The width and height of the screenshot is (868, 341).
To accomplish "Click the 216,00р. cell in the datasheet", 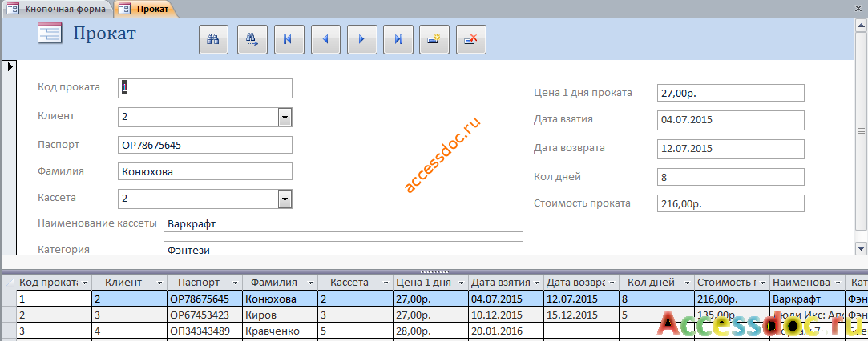I will point(732,299).
